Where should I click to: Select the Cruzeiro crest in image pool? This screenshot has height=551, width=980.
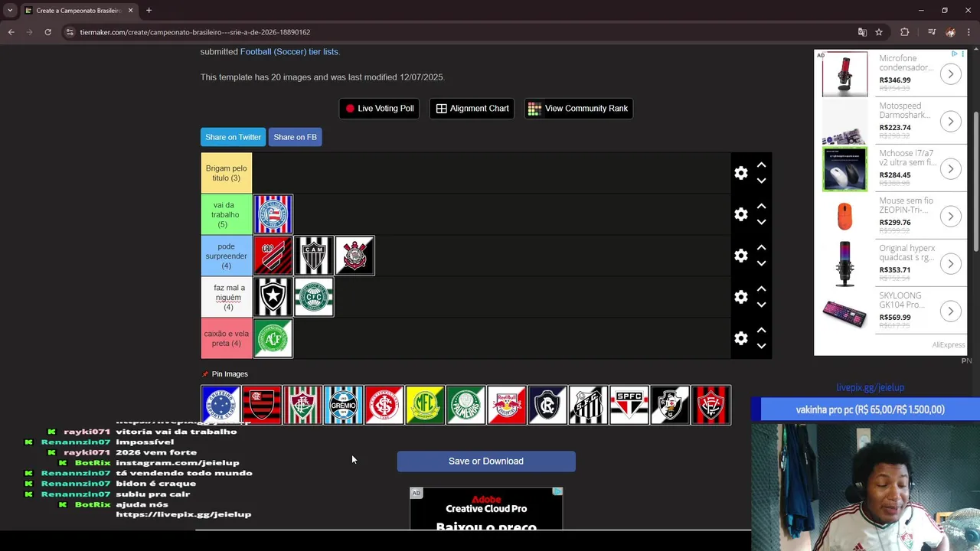pos(220,405)
